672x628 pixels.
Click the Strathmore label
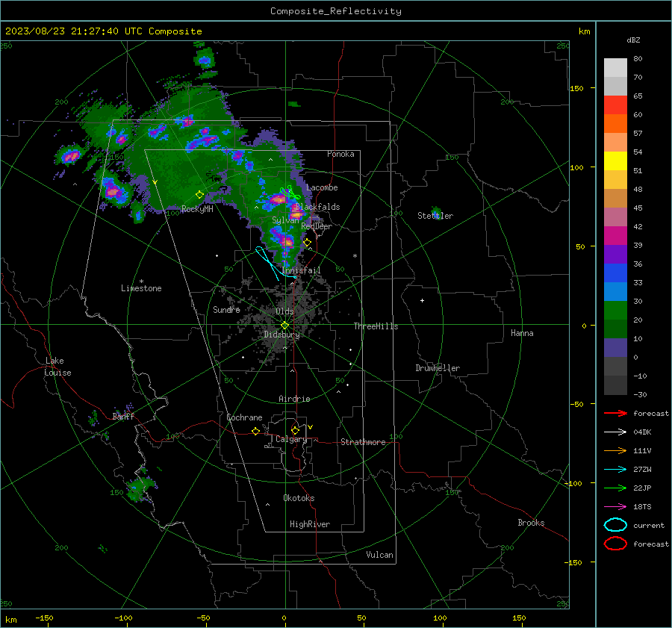363,442
